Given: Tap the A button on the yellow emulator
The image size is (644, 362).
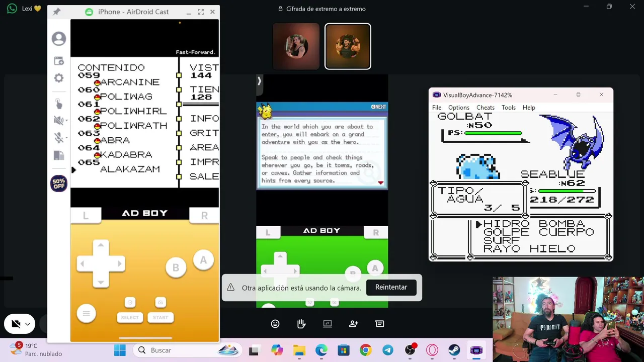Looking at the screenshot, I should point(203,260).
